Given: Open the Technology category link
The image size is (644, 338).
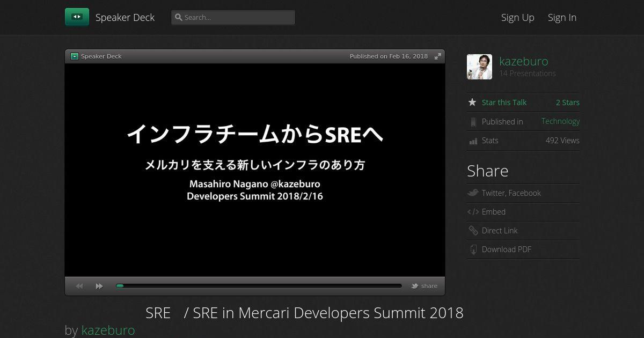Looking at the screenshot, I should click(560, 121).
